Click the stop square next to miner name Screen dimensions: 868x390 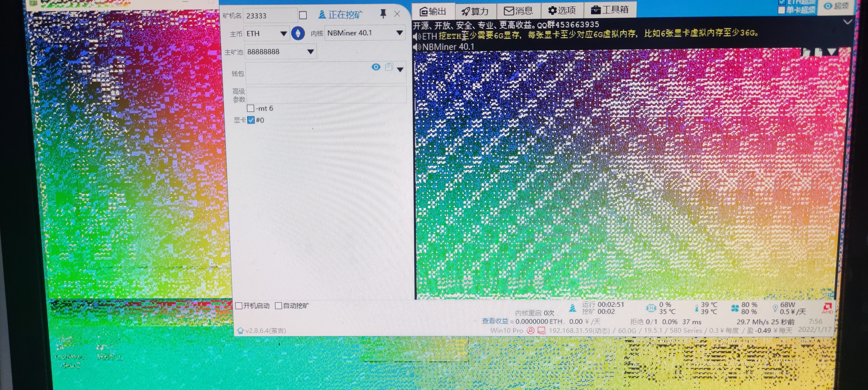(303, 15)
